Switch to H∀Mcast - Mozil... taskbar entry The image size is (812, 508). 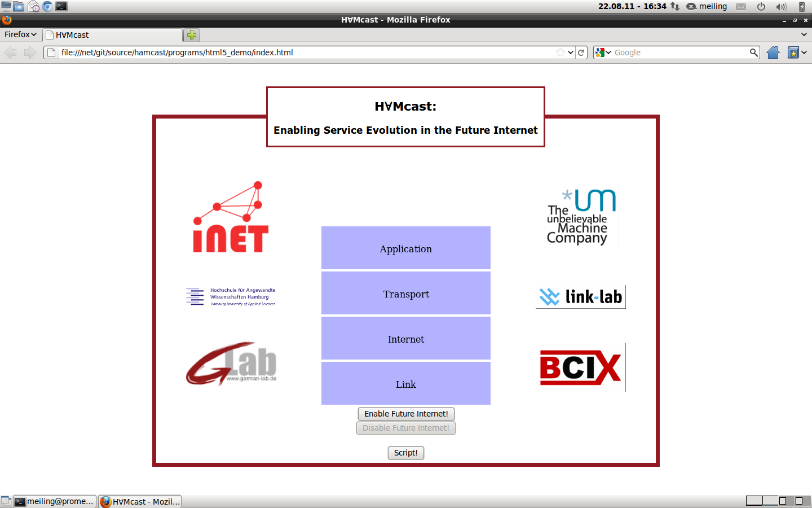tap(140, 501)
